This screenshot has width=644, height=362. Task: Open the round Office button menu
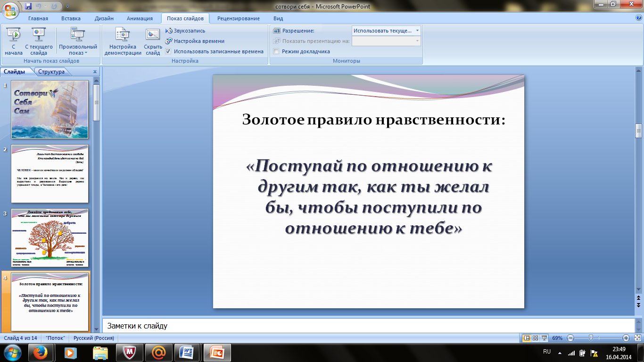pyautogui.click(x=10, y=9)
